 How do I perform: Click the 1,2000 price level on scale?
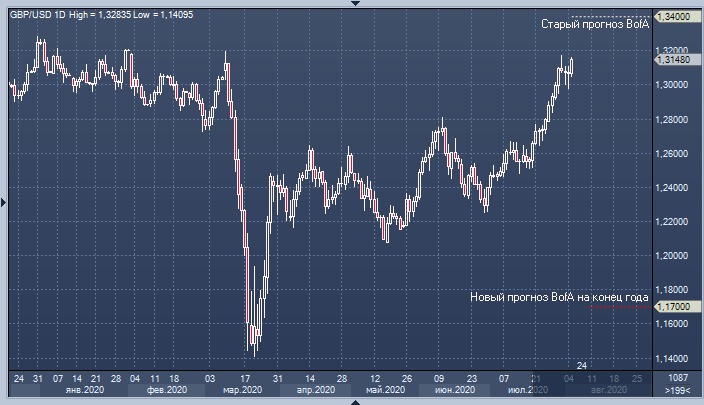coord(675,255)
